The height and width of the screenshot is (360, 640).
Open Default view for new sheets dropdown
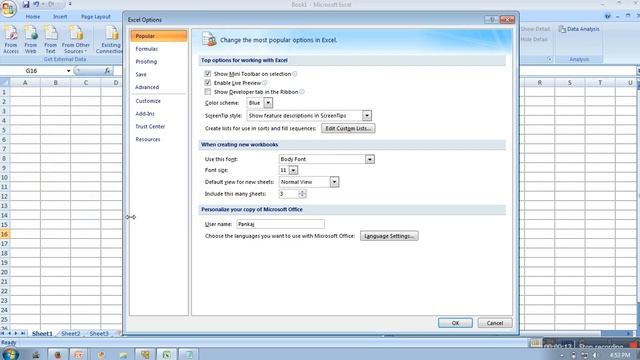pos(334,182)
